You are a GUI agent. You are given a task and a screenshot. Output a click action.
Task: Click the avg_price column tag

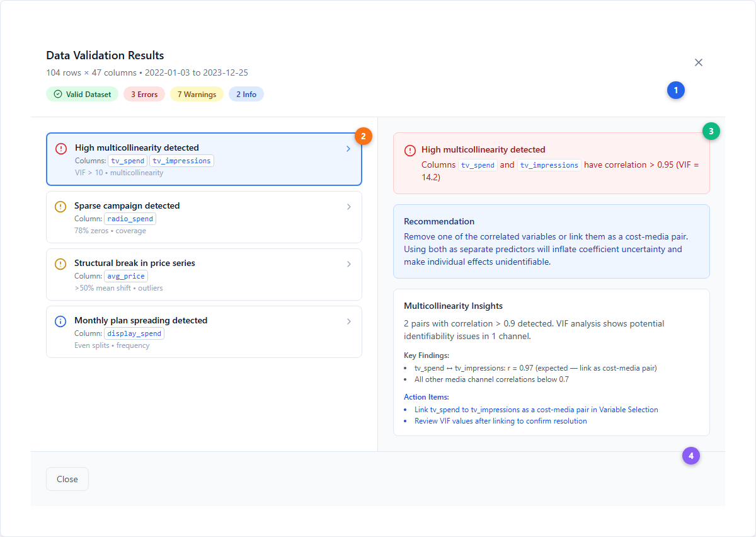[126, 276]
